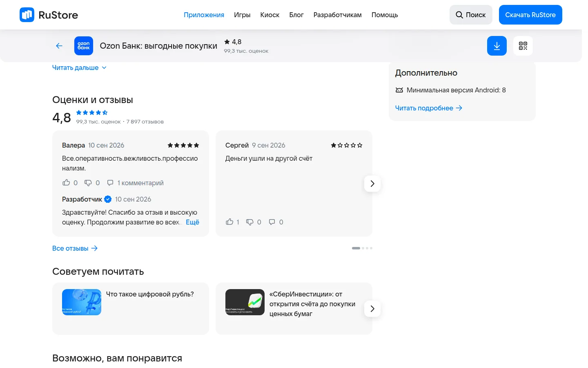This screenshot has height=368, width=588.
Task: Click the Разработчик reply label
Action: 82,199
